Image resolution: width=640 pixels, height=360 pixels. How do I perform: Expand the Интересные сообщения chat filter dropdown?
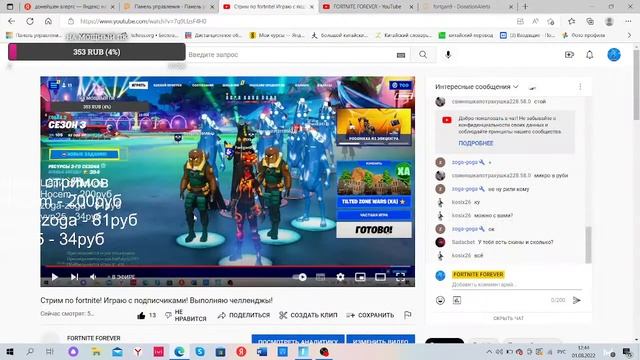point(477,87)
